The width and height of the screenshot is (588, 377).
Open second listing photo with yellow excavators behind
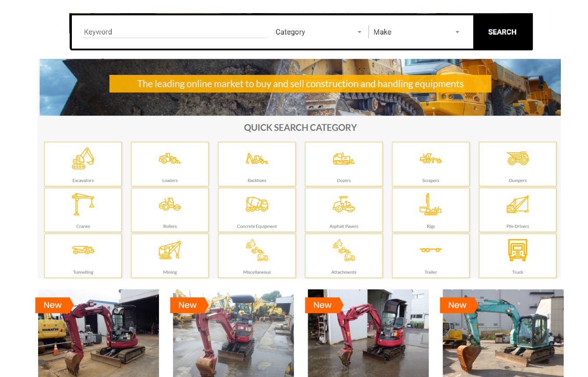[x=234, y=333]
